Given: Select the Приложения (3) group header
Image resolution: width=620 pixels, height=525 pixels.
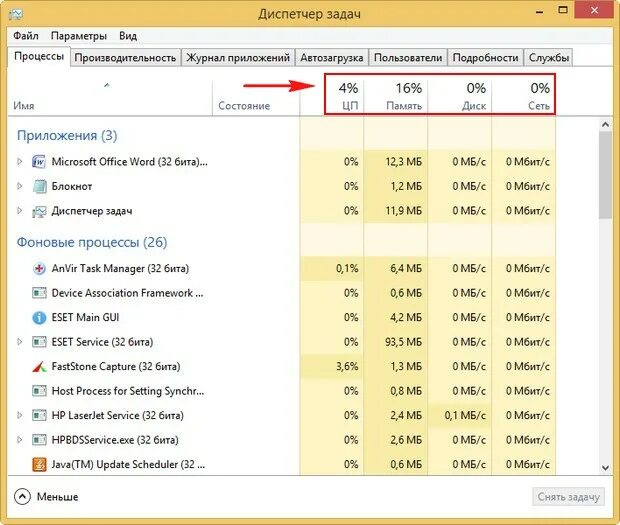Looking at the screenshot, I should point(67,136).
